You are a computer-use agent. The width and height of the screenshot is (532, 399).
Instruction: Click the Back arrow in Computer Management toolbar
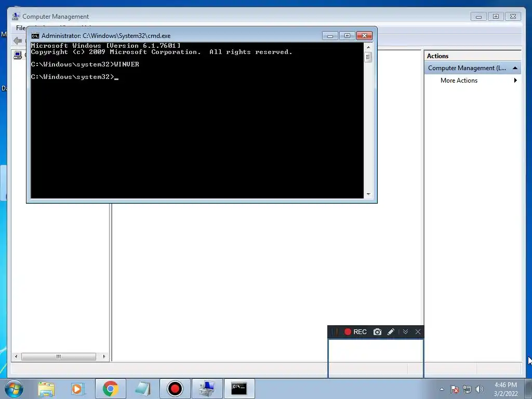click(x=18, y=41)
